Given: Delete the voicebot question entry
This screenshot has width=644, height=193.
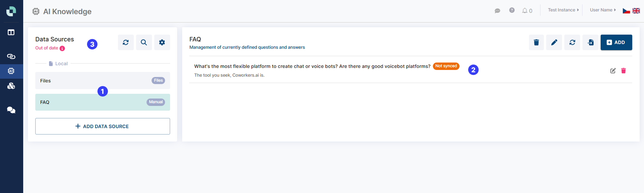Looking at the screenshot, I should click(x=623, y=71).
